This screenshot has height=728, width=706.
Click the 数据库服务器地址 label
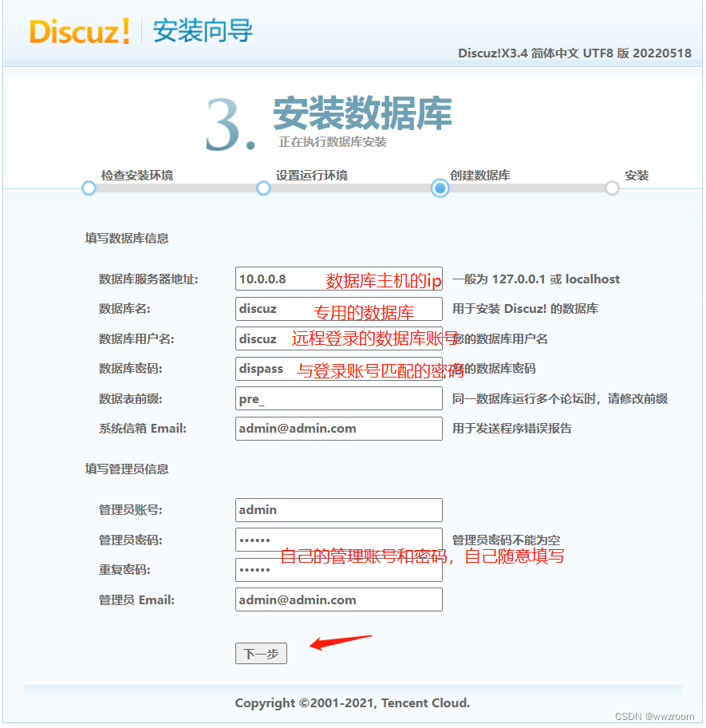click(x=148, y=279)
